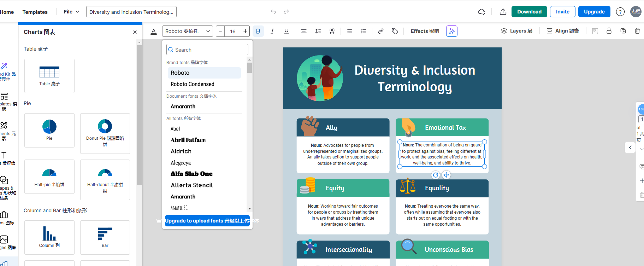Click the text case AB icon
Viewport: 644px width, 266px height.
[332, 31]
